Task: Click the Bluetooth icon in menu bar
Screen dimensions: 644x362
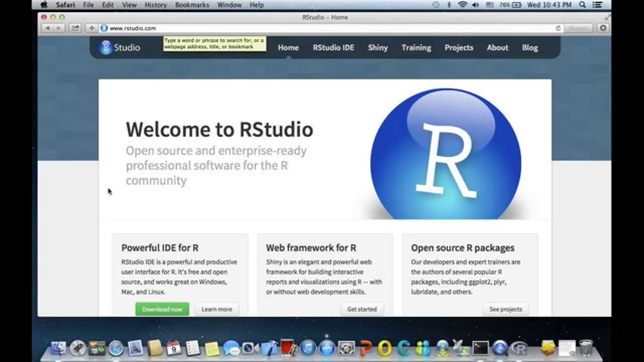Action: [x=449, y=5]
